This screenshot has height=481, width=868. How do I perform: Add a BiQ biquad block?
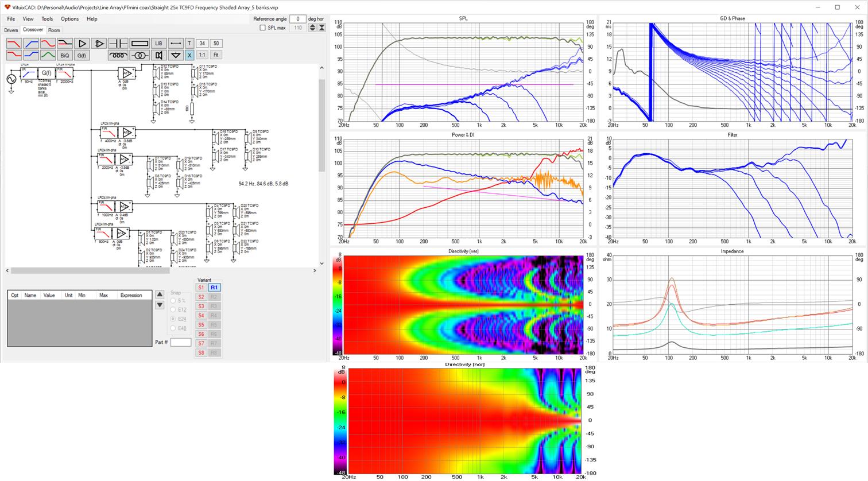pyautogui.click(x=65, y=55)
